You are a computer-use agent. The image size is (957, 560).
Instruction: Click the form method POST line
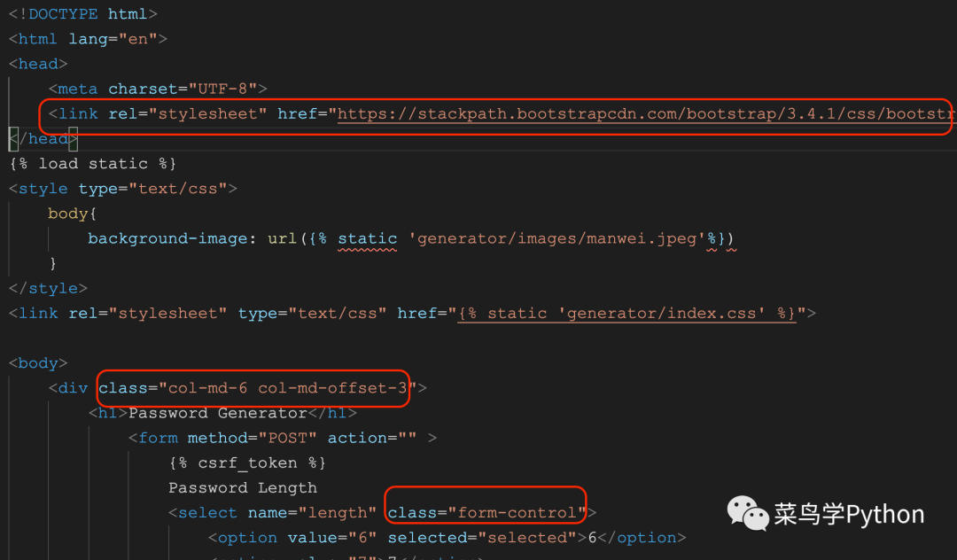pyautogui.click(x=283, y=438)
